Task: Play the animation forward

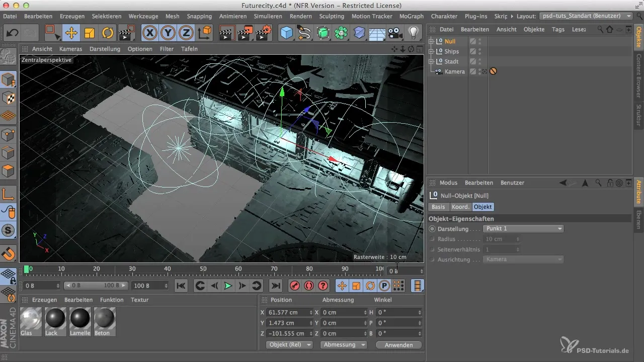Action: (x=228, y=286)
